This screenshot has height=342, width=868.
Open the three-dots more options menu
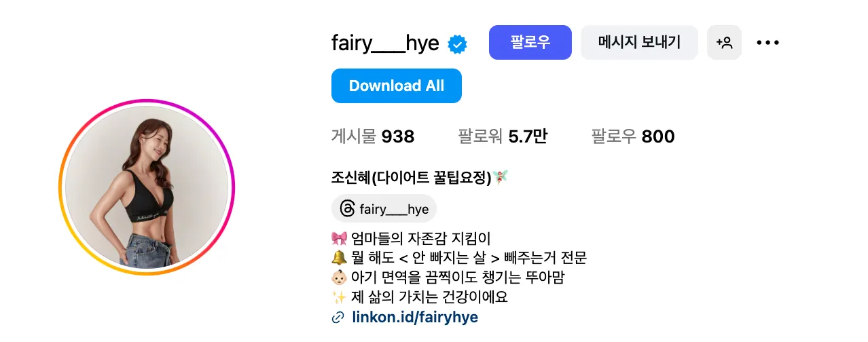click(x=767, y=43)
